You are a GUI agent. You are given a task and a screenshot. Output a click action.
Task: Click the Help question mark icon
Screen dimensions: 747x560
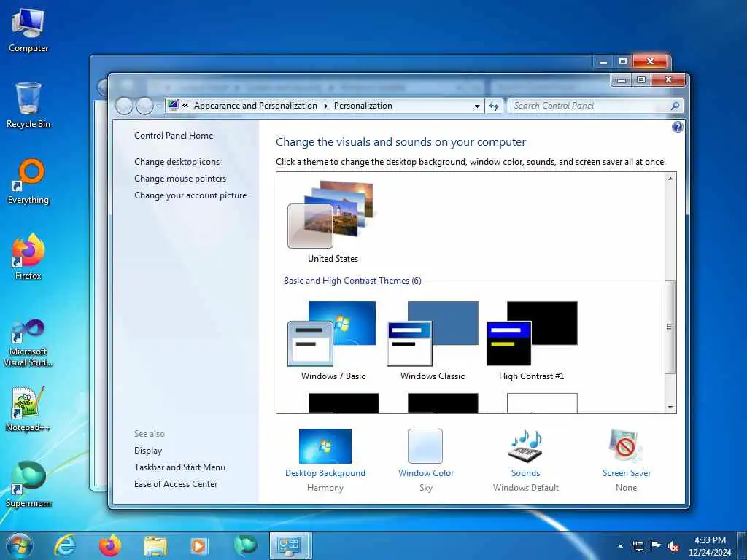tap(677, 127)
